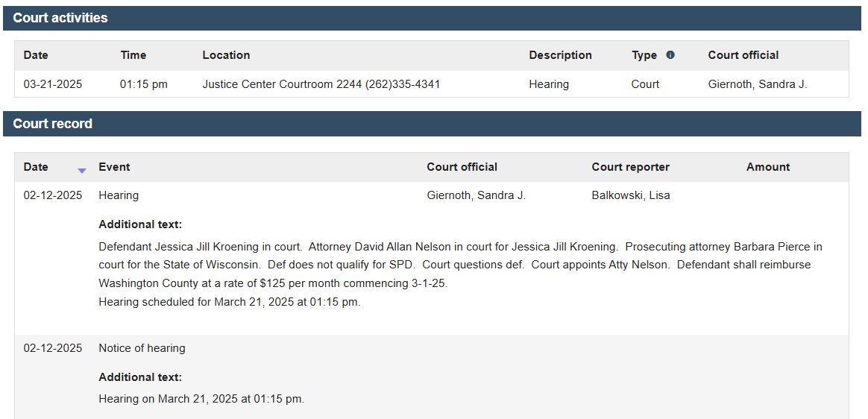Click the Date header in Court activities
The width and height of the screenshot is (868, 419).
coord(36,55)
